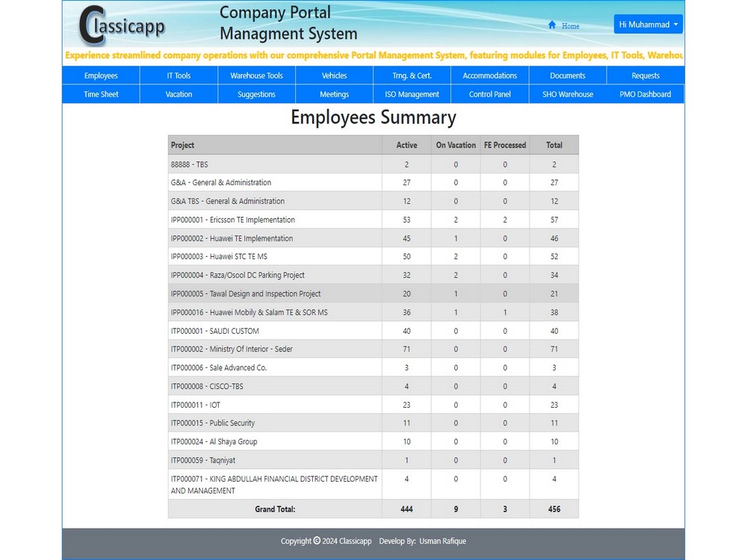747x560 pixels.
Task: Click the Total column header
Action: (x=554, y=145)
